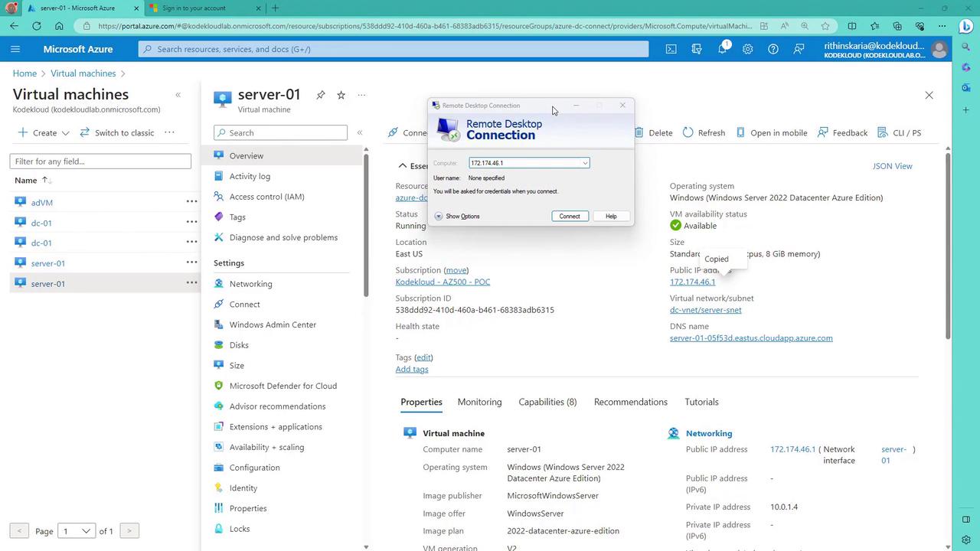Switch to the Recommendations tab
Image resolution: width=980 pixels, height=551 pixels.
point(631,402)
